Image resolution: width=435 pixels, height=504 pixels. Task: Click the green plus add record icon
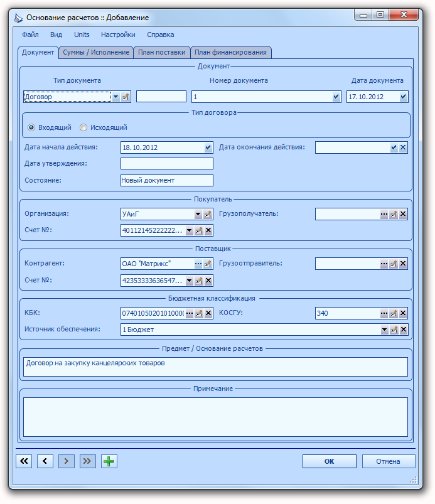click(109, 461)
